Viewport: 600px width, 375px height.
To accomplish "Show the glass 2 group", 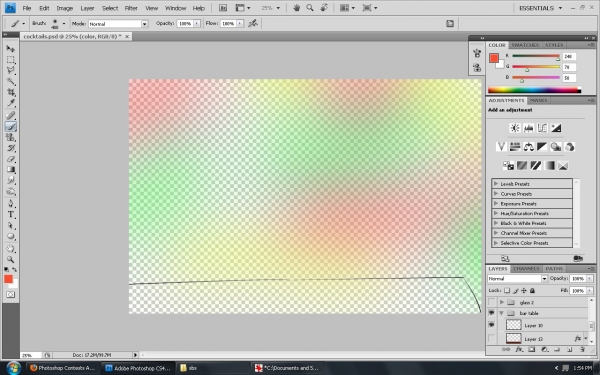I will [492, 302].
